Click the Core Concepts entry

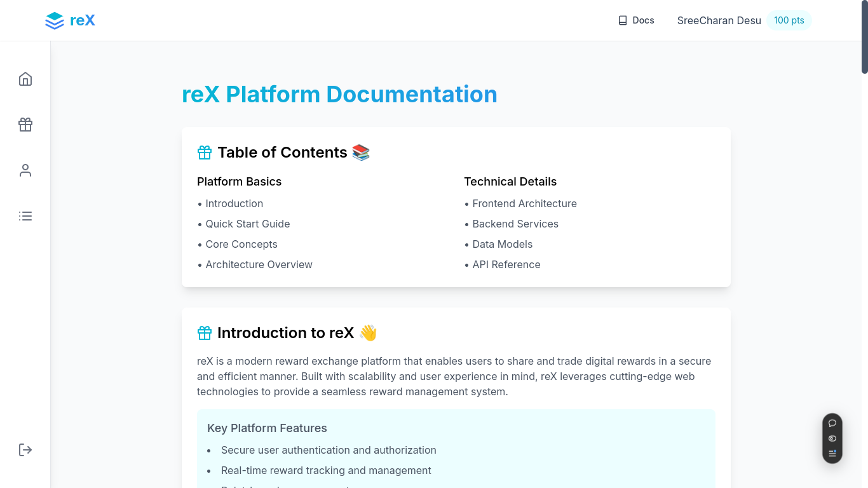(x=241, y=244)
